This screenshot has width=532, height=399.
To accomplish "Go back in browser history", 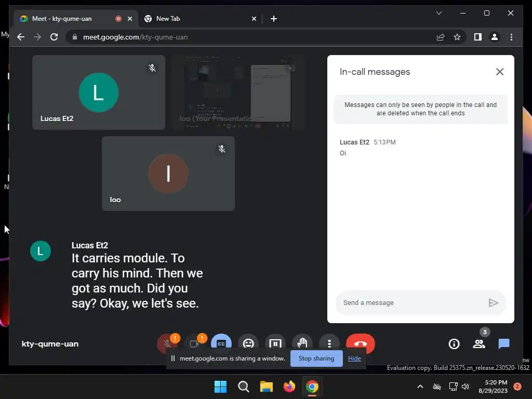I will coord(21,37).
